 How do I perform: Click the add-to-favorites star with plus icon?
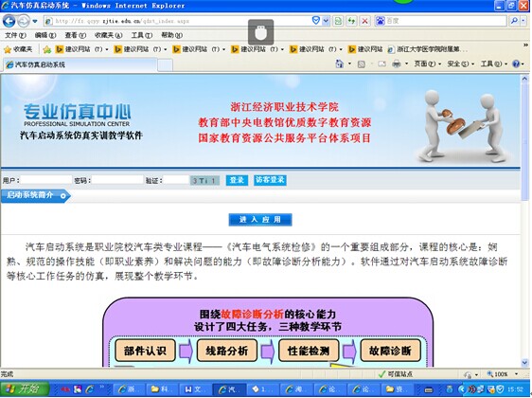pyautogui.click(x=47, y=49)
